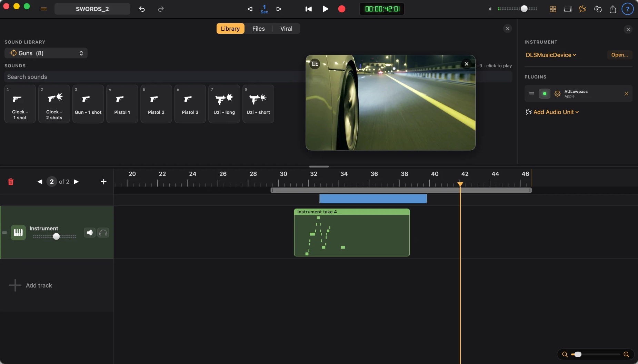Select the Instrument take 4 clip

[352, 233]
